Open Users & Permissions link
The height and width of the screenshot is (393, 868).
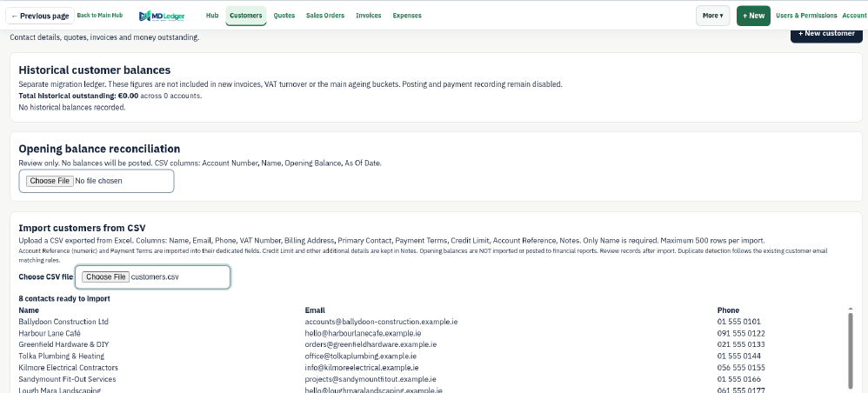[x=806, y=16]
